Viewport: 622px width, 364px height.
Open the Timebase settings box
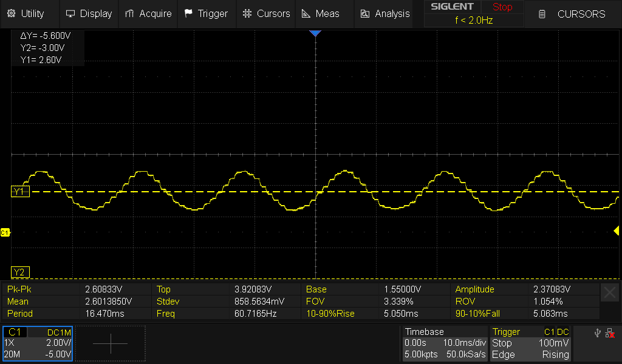(x=445, y=343)
